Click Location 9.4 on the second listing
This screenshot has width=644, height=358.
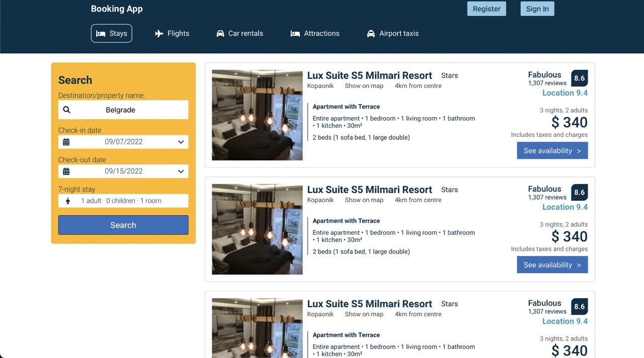565,207
